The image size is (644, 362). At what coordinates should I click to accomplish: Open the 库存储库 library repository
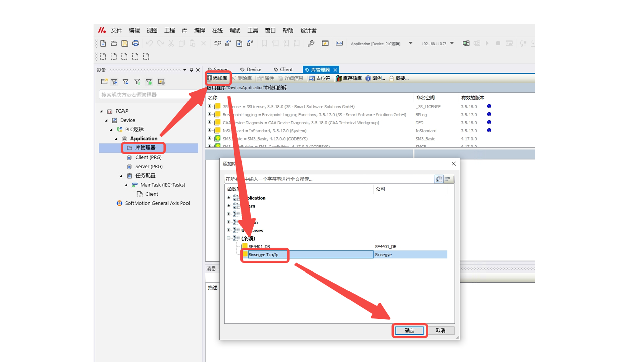point(349,78)
